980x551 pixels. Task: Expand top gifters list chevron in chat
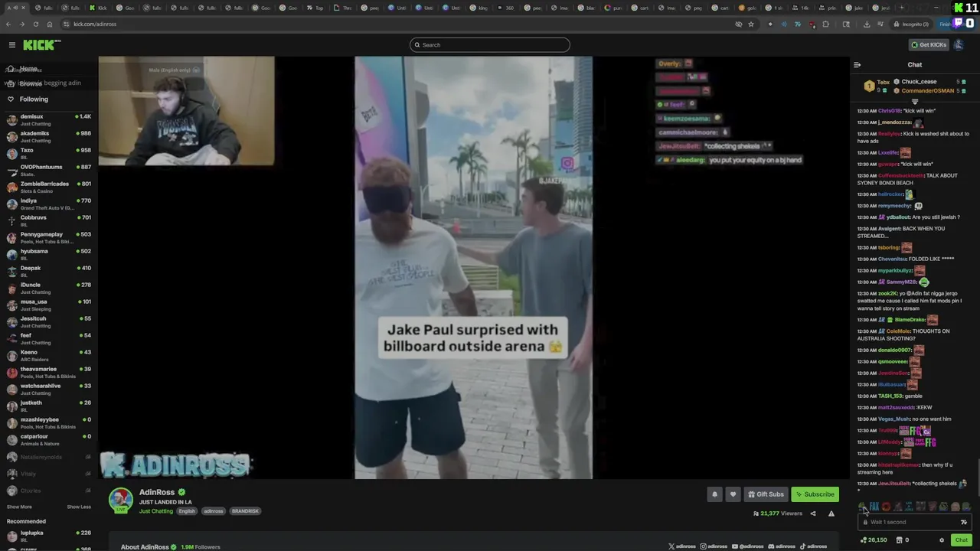(915, 102)
